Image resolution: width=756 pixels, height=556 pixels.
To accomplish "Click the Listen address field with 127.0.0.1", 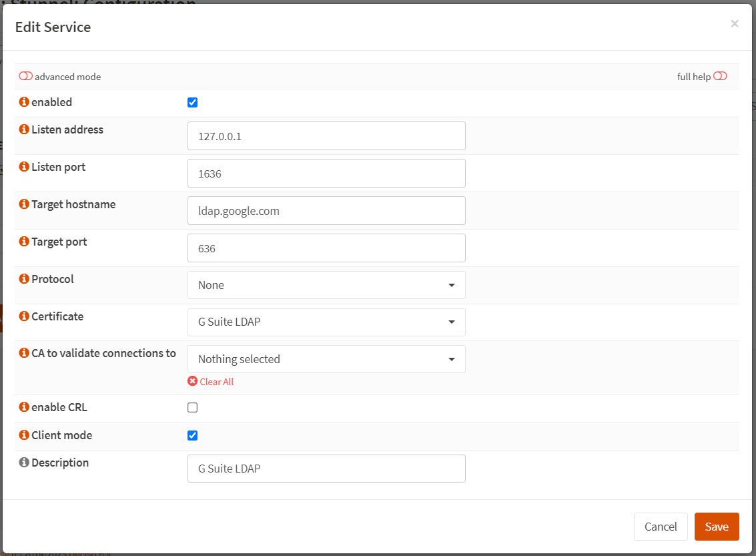I will [326, 136].
